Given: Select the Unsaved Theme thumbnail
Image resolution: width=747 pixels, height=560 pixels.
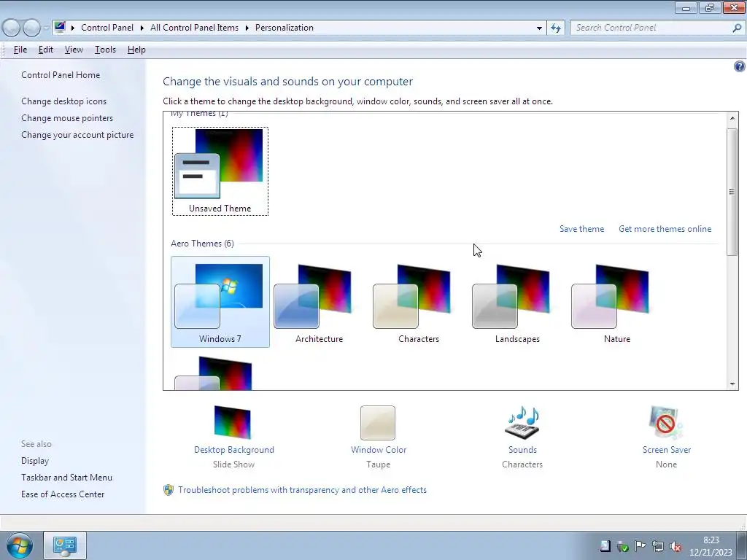Looking at the screenshot, I should (x=220, y=171).
